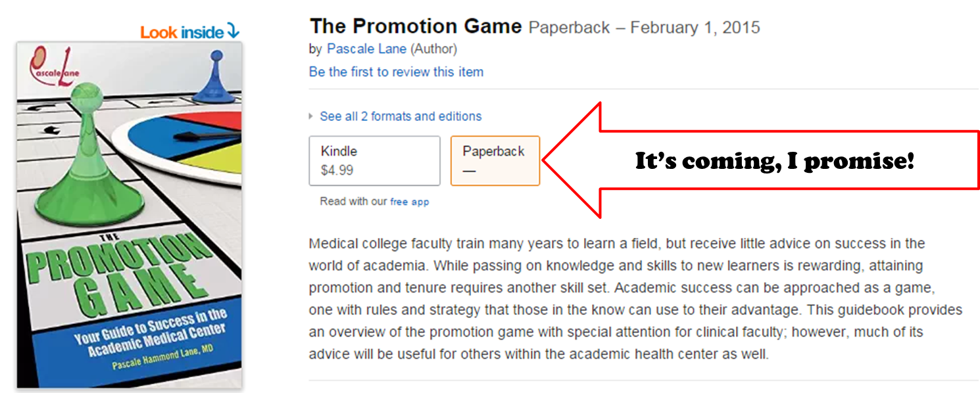Select the Paperback format option
This screenshot has width=980, height=393.
coord(495,161)
